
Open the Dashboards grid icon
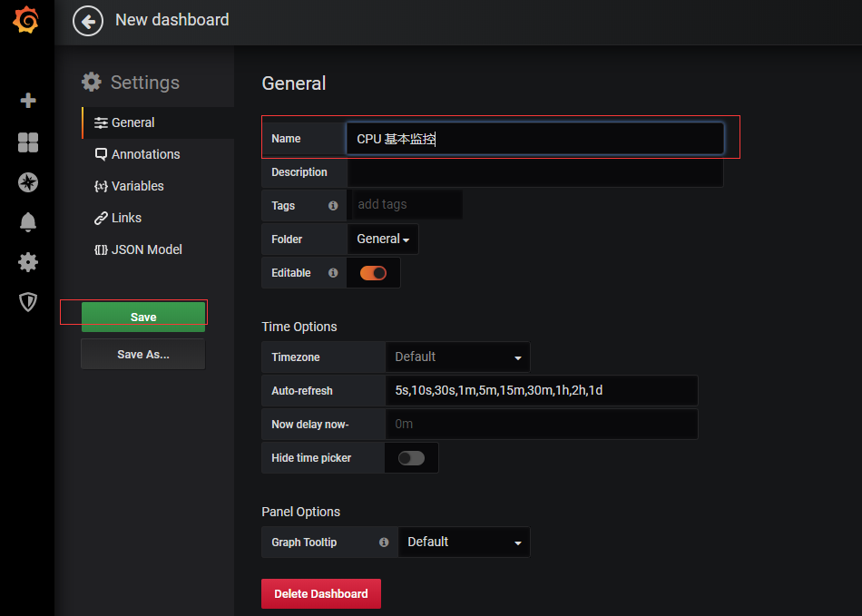coord(28,142)
